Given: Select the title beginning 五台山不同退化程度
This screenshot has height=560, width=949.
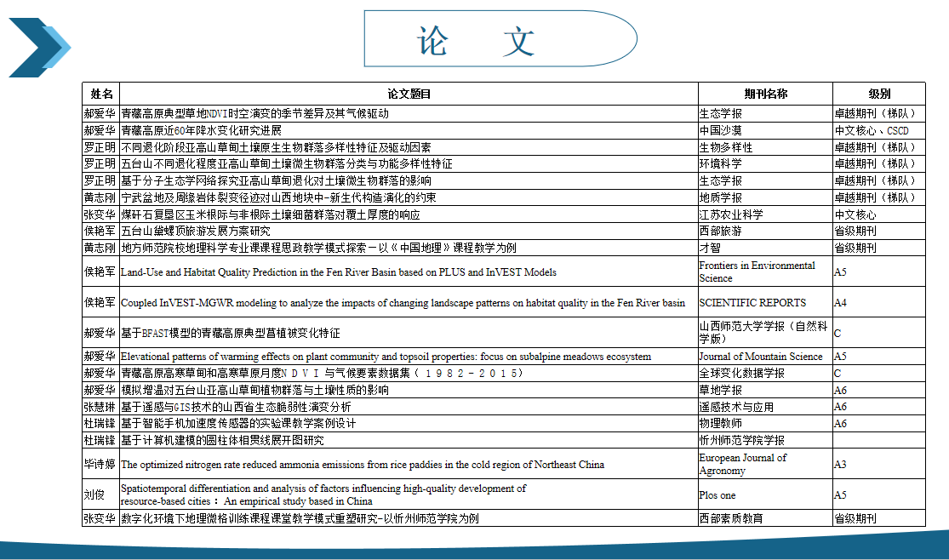Looking at the screenshot, I should 287,164.
